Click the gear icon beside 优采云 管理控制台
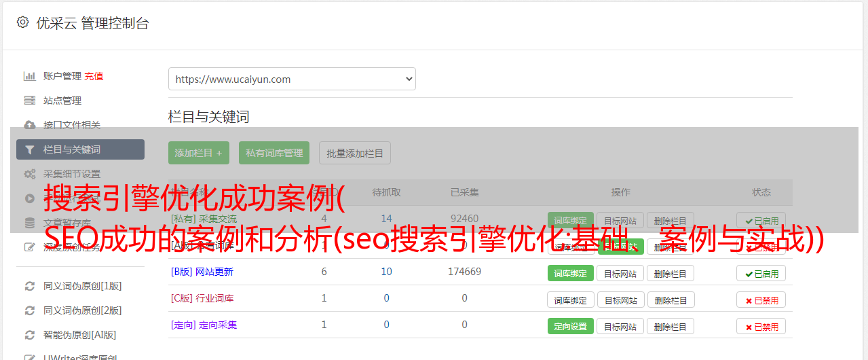The image size is (868, 360). click(22, 22)
